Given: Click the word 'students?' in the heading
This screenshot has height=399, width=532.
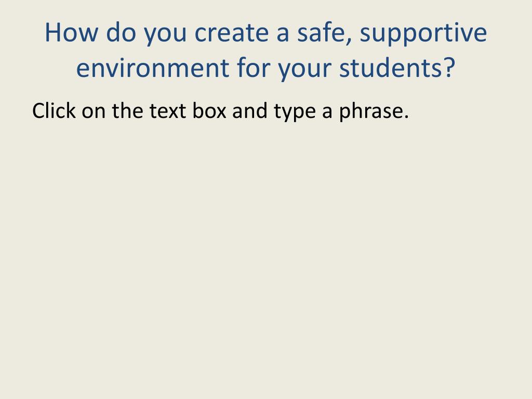Looking at the screenshot, I should coord(397,67).
